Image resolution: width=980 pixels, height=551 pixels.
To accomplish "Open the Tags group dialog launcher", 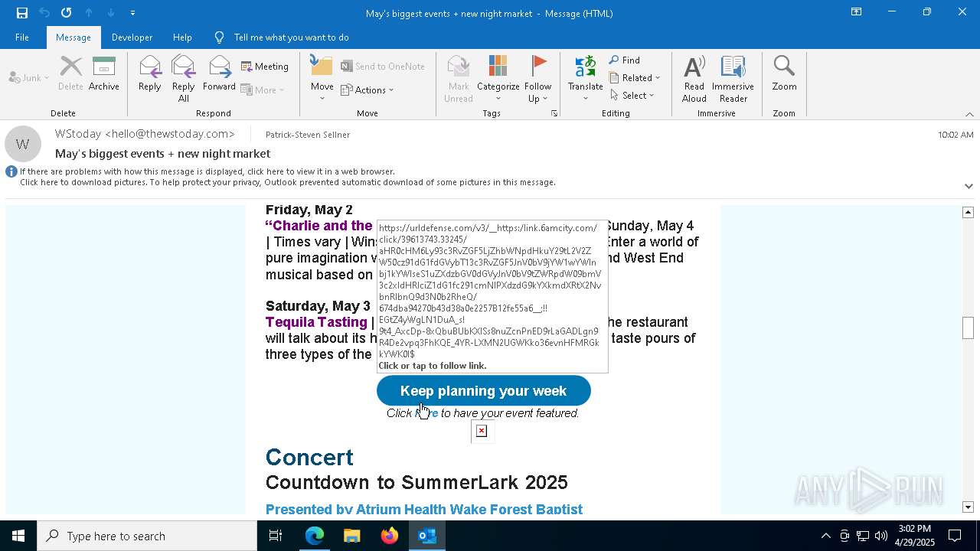I will pyautogui.click(x=554, y=113).
